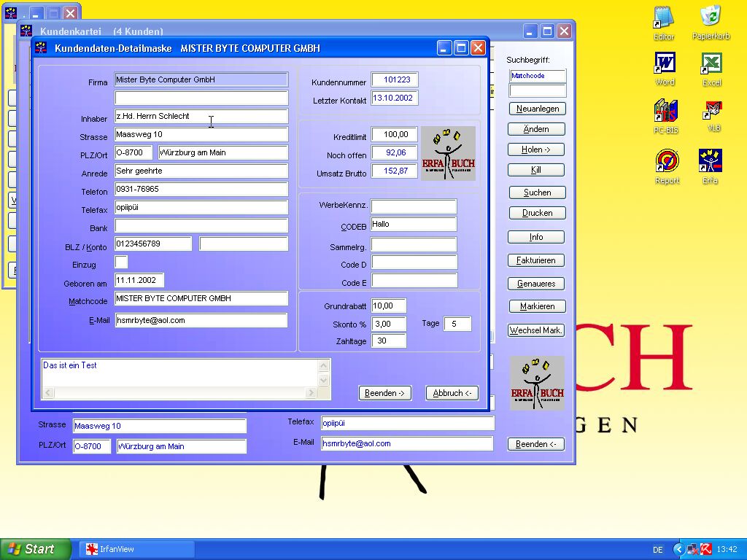Click the empty Bank field

pyautogui.click(x=201, y=225)
